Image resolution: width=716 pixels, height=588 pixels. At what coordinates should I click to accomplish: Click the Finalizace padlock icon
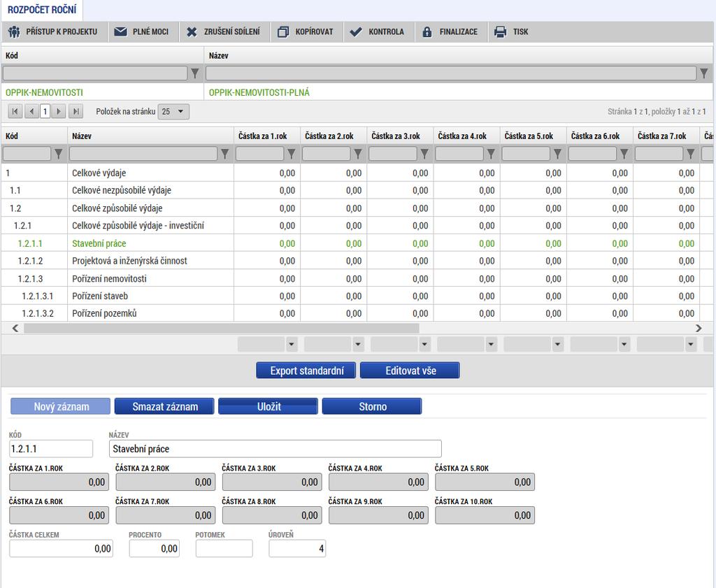click(x=427, y=32)
